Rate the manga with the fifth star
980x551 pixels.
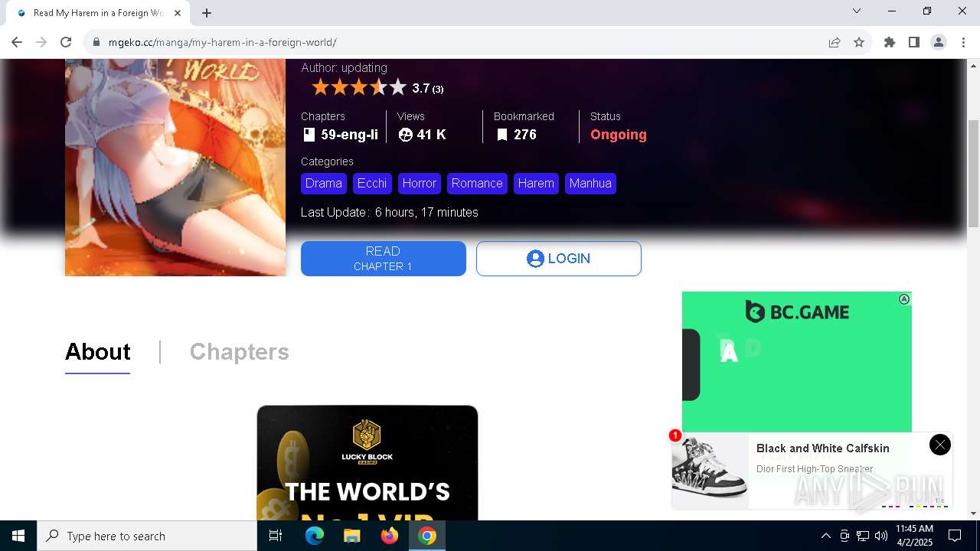tap(397, 87)
